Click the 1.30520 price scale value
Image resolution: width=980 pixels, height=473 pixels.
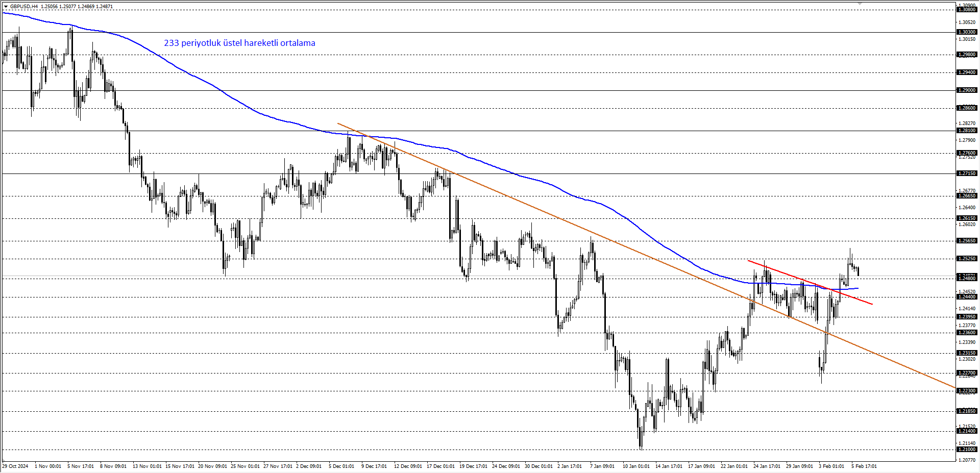pyautogui.click(x=967, y=22)
